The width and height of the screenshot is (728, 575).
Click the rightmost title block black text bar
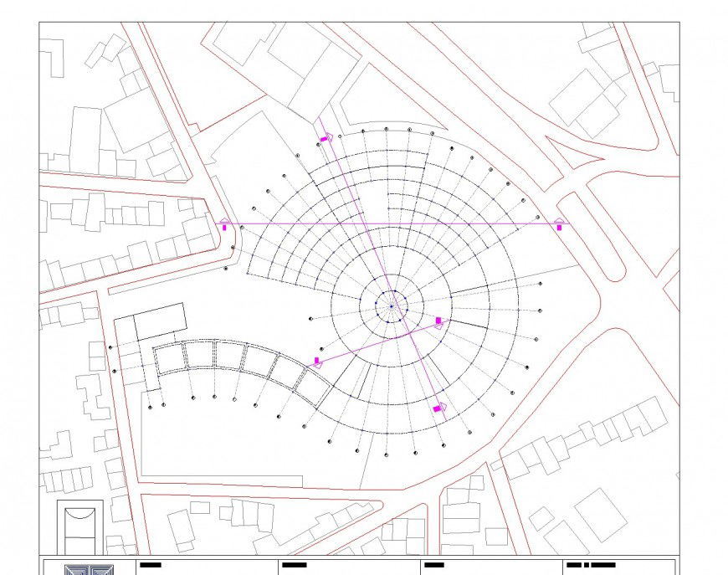[591, 566]
